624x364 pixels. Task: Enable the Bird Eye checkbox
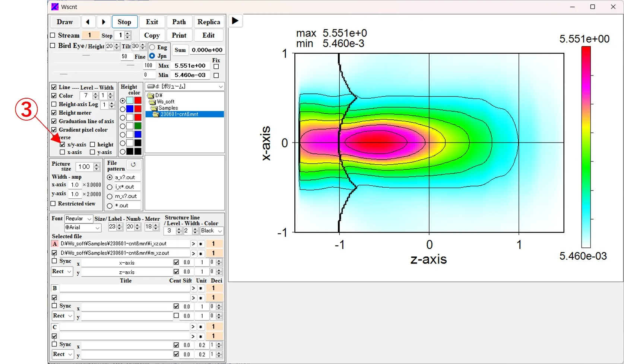pos(53,45)
